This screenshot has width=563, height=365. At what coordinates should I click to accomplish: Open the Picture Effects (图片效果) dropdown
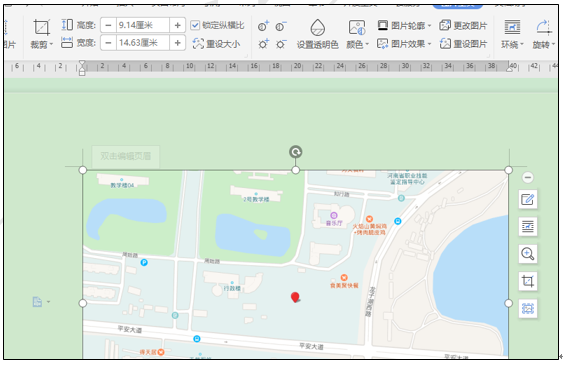pos(404,44)
